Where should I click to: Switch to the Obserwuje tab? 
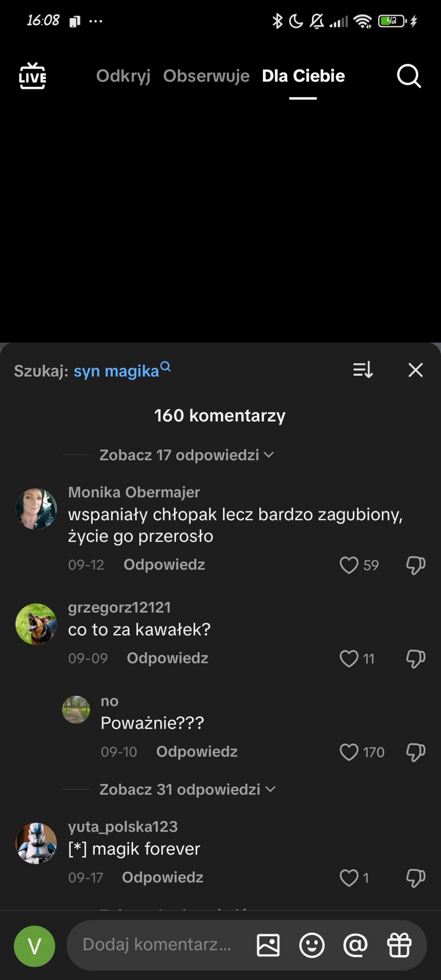click(206, 76)
